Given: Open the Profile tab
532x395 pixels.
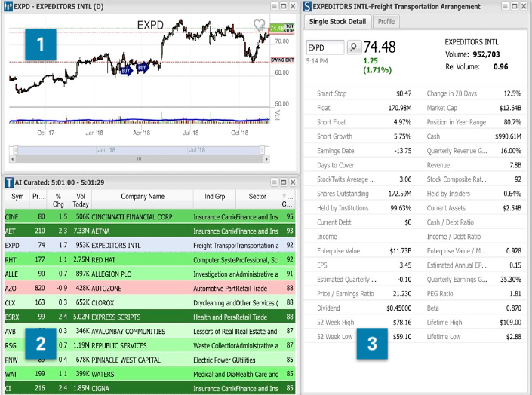Looking at the screenshot, I should pyautogui.click(x=386, y=21).
